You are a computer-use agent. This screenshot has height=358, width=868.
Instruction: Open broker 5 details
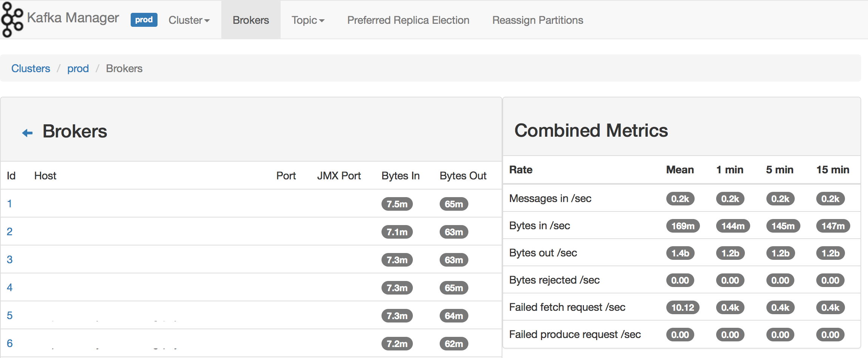tap(9, 315)
